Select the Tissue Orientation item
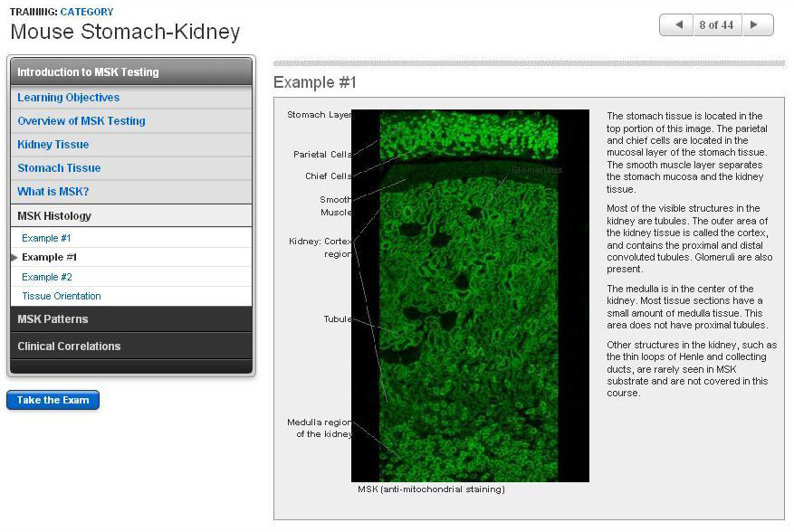Image resolution: width=794 pixels, height=532 pixels. click(x=61, y=296)
